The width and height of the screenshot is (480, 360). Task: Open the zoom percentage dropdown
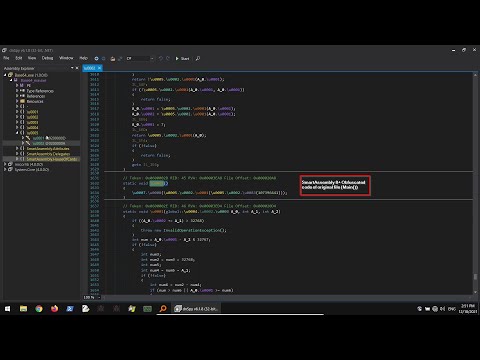tap(99, 297)
